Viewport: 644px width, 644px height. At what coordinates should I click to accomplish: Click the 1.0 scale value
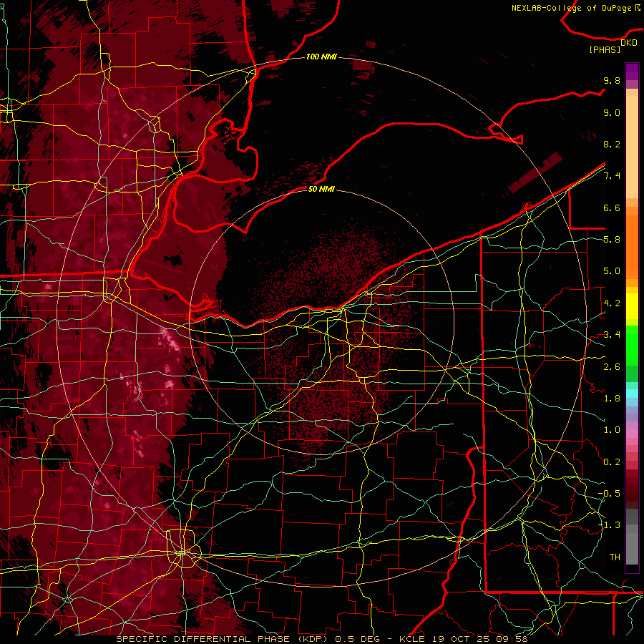(x=612, y=430)
